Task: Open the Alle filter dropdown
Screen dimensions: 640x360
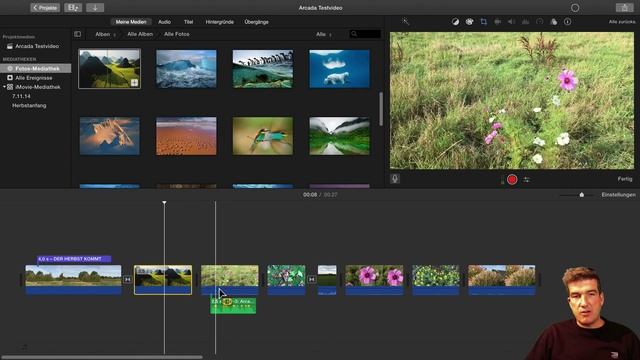Action: pyautogui.click(x=324, y=34)
